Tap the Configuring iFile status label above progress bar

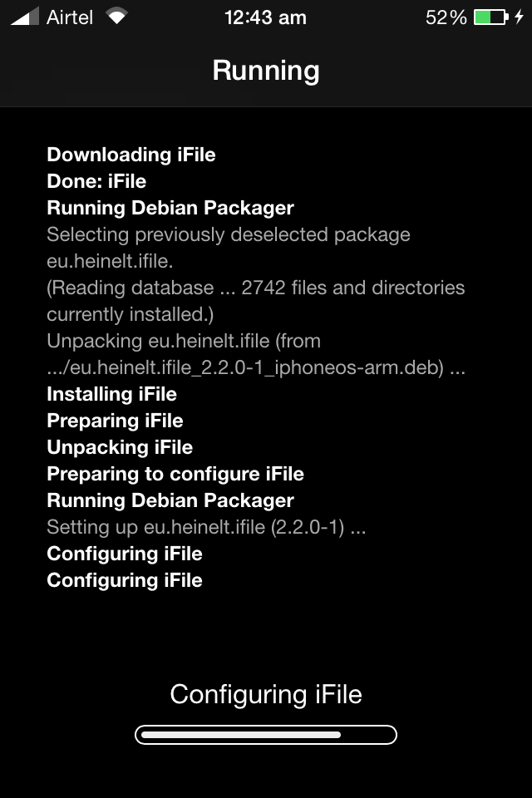266,694
